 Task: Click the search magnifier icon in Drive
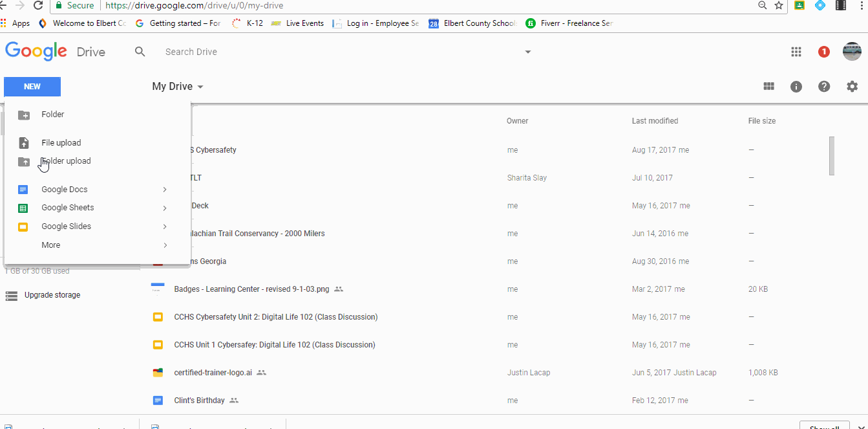pos(140,52)
